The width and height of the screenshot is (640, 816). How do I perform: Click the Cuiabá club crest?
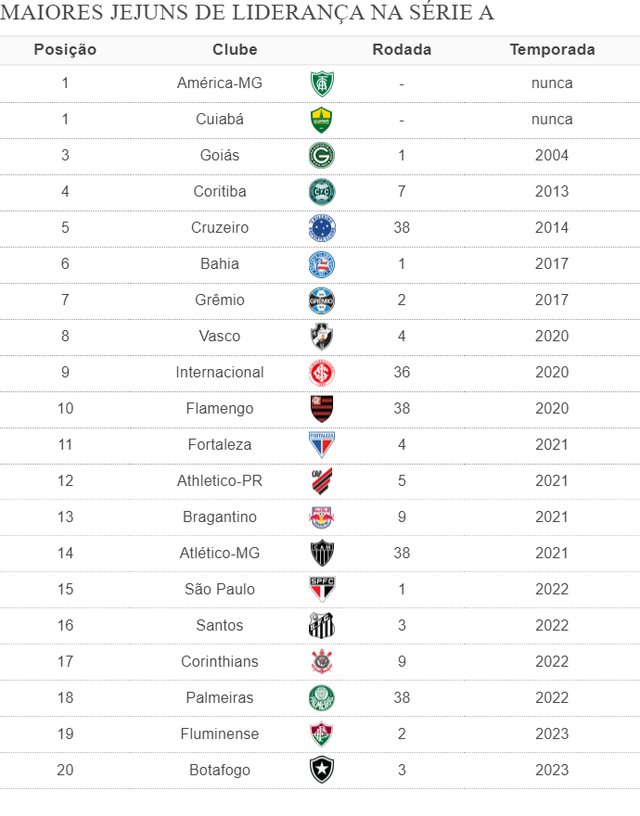(x=322, y=119)
